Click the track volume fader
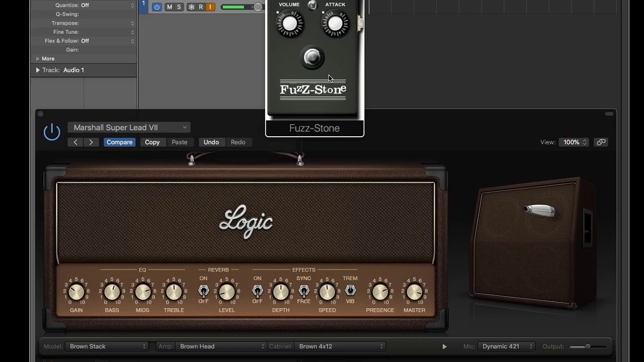Screen dimensions: 644x362 258,7
